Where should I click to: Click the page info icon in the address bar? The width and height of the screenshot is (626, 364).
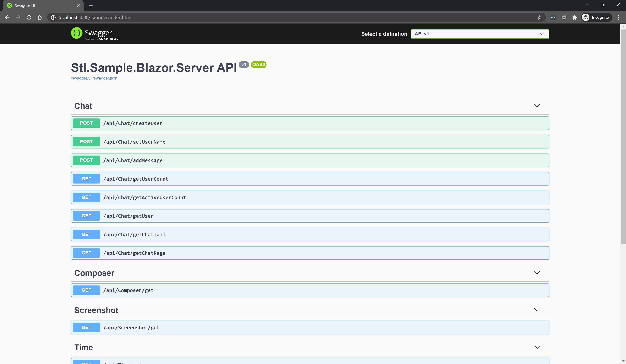[x=53, y=17]
